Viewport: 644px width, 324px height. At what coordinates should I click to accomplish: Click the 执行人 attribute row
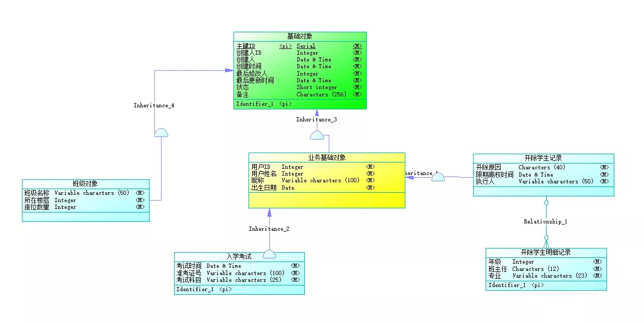pyautogui.click(x=542, y=181)
